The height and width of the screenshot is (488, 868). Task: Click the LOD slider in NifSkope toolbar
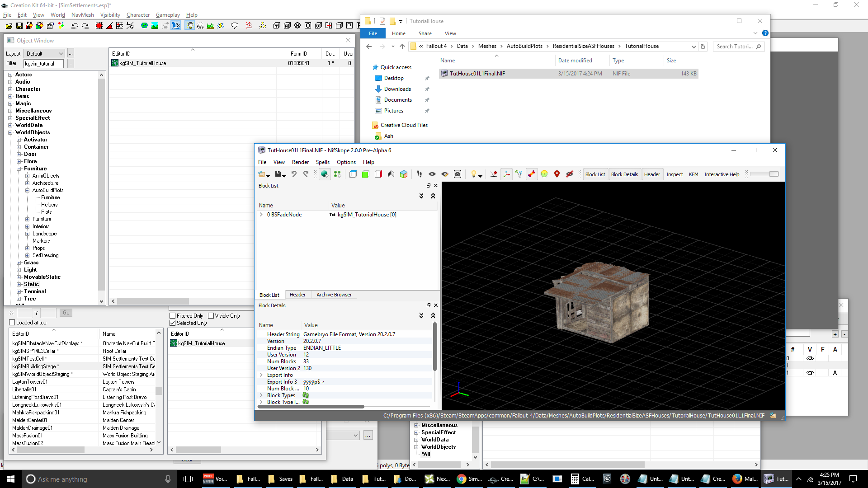pos(764,174)
